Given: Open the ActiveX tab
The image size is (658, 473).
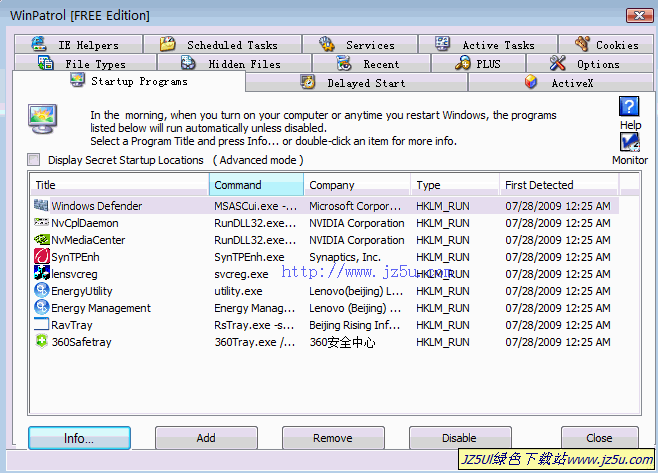Looking at the screenshot, I should (x=561, y=83).
